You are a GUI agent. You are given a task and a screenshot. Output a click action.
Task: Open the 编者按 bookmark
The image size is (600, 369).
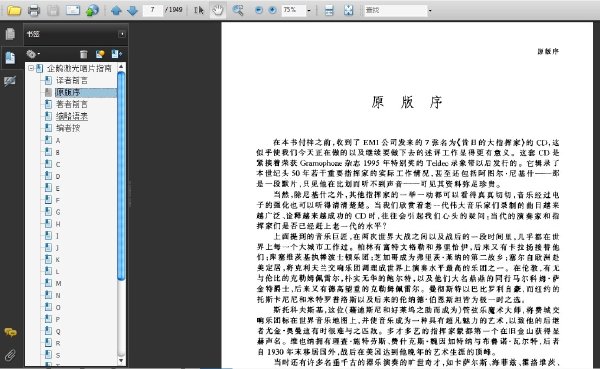pos(68,128)
